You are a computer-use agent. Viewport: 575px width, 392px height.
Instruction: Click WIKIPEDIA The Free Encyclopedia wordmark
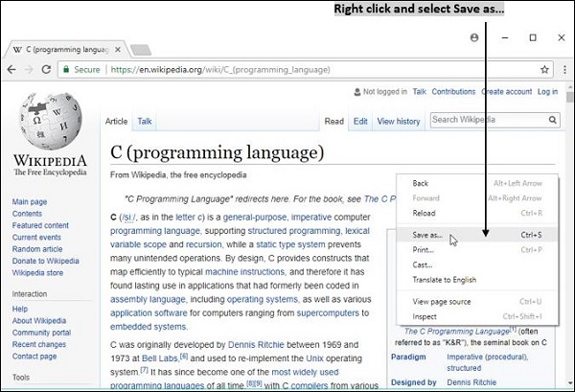pos(50,166)
